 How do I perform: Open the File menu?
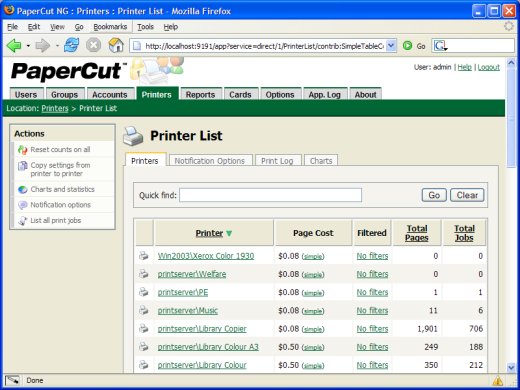[x=13, y=27]
